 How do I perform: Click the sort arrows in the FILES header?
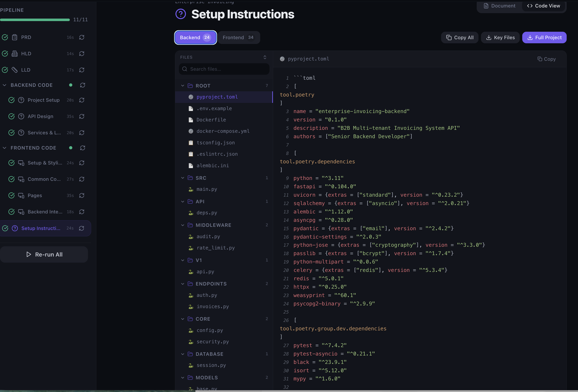click(x=265, y=57)
